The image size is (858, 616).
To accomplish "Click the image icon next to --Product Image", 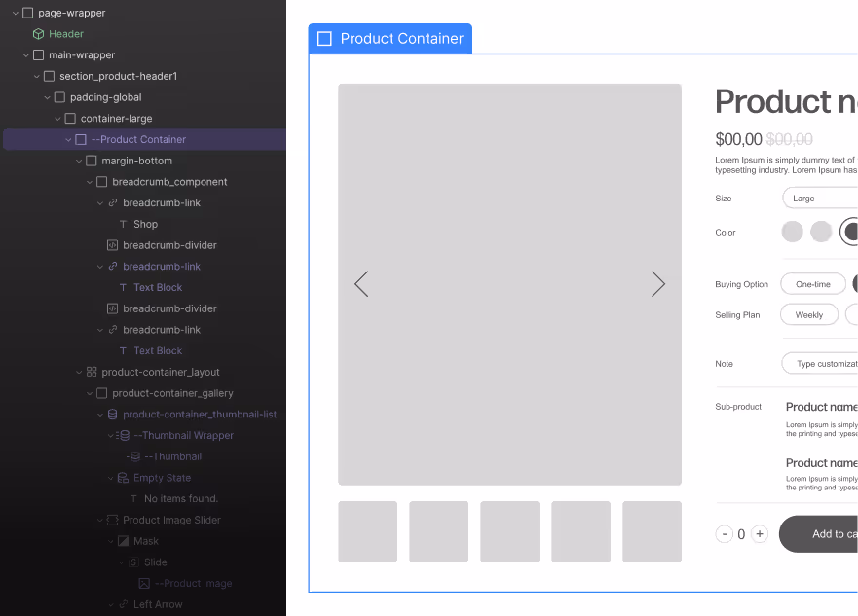I will point(145,582).
